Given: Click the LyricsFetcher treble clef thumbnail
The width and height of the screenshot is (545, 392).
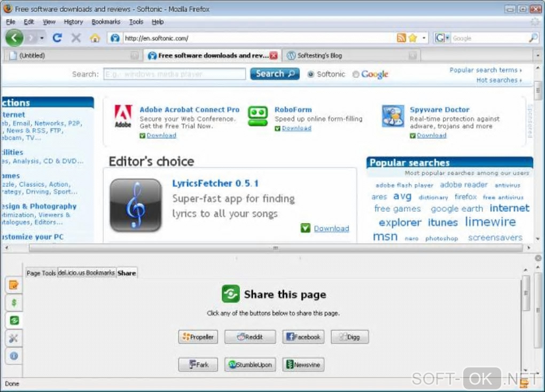Looking at the screenshot, I should coord(136,205).
